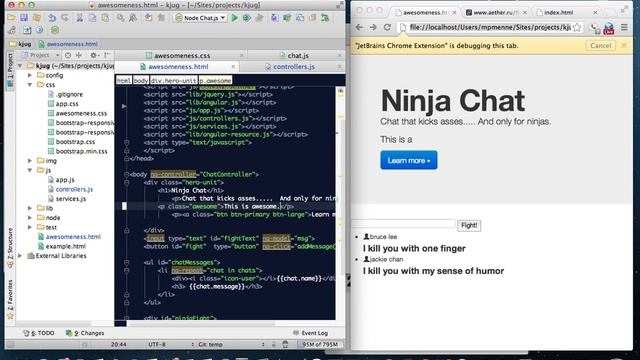Click the Undo arrow in the IDE toolbar

point(52,18)
